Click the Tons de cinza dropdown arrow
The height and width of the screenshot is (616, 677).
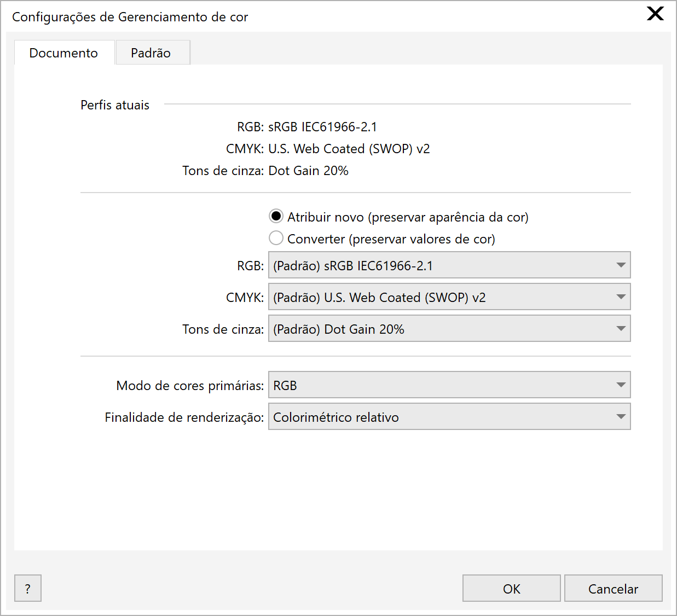621,329
